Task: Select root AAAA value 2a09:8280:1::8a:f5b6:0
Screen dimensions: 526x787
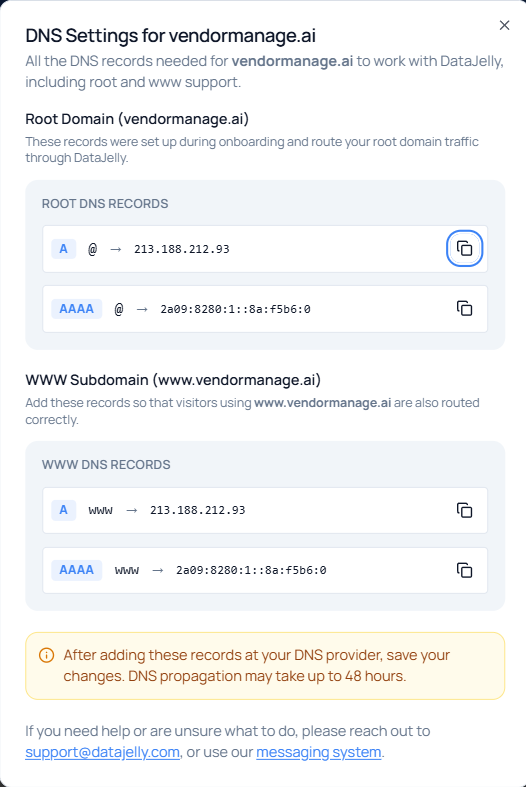Action: tap(235, 309)
